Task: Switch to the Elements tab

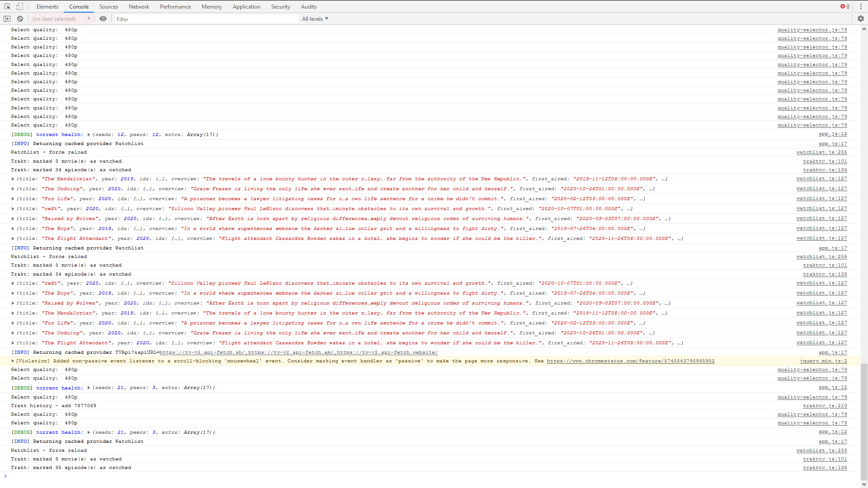Action: point(47,6)
